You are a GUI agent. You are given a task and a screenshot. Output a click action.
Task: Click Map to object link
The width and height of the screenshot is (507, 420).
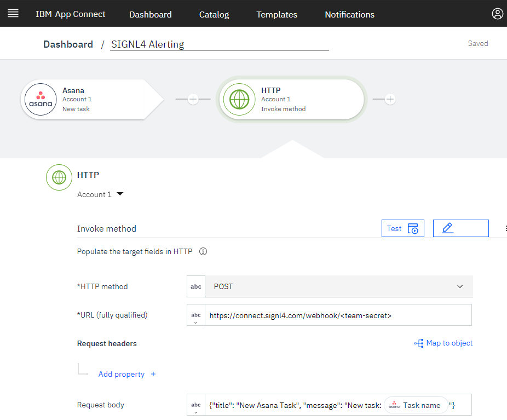click(443, 343)
